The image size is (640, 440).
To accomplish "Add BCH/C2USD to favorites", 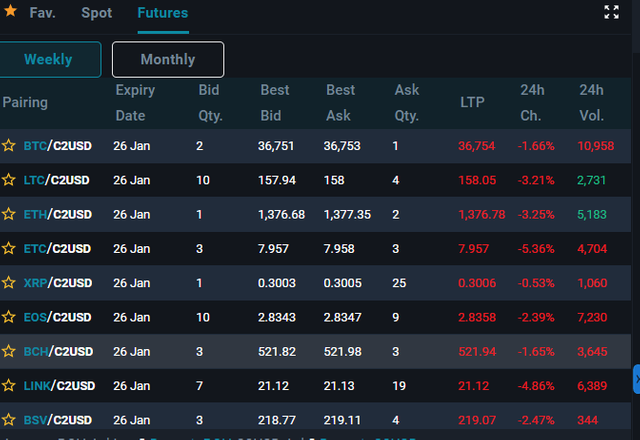I will click(9, 351).
